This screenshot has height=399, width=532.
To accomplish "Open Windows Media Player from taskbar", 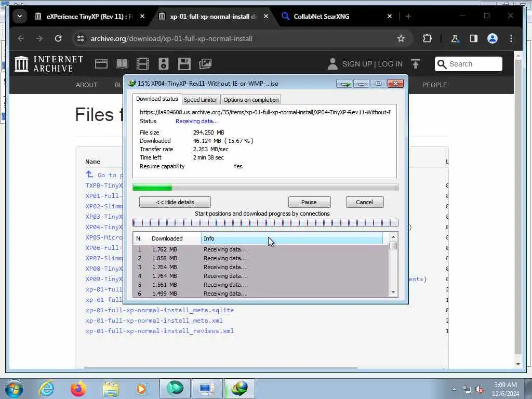I will (141, 389).
